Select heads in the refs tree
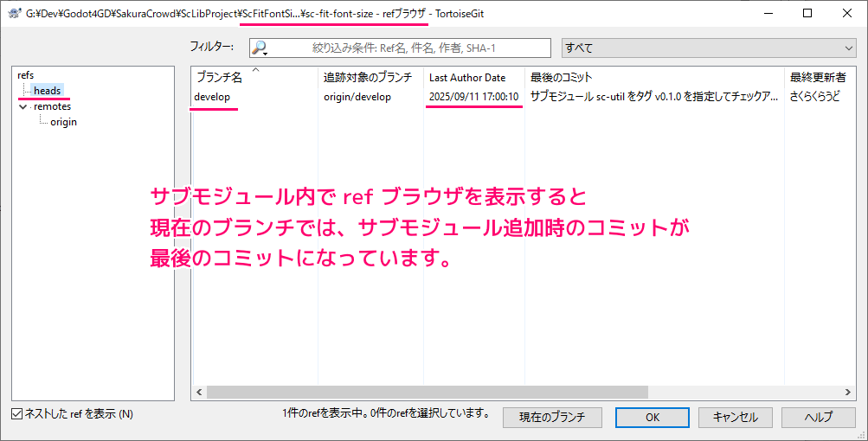Viewport: 868px width, 441px height. click(47, 91)
